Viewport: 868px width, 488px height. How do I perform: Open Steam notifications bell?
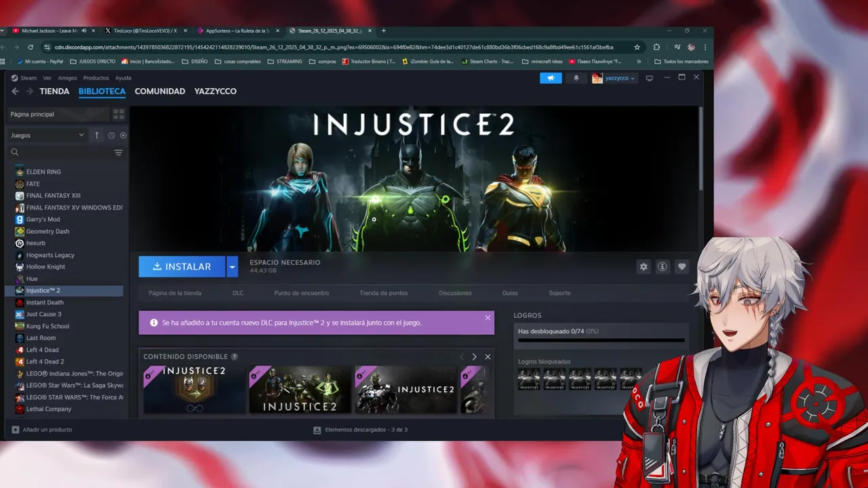576,78
